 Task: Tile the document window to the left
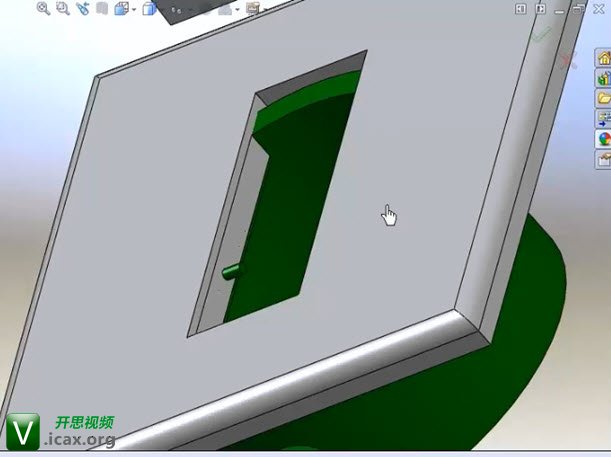pos(521,9)
